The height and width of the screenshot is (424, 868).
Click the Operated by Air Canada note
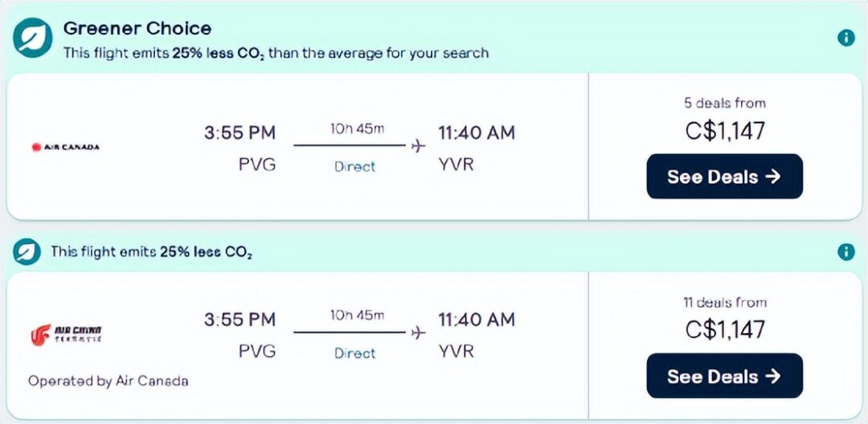point(108,381)
